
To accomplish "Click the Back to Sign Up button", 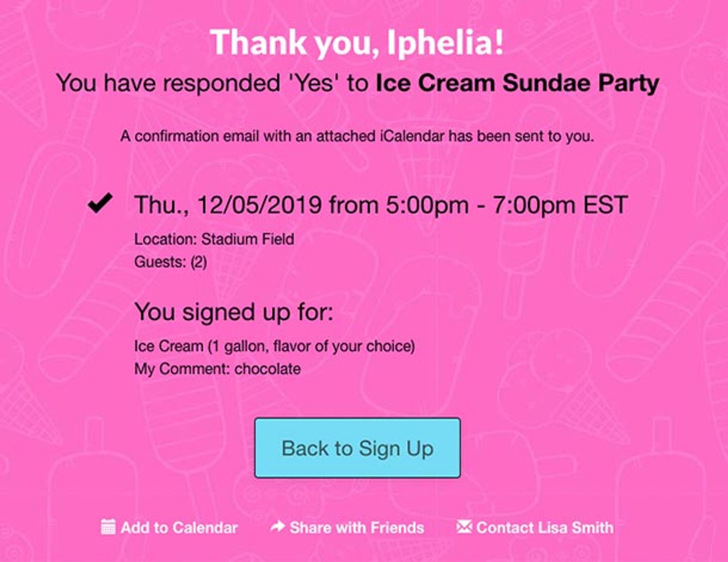I will 358,448.
